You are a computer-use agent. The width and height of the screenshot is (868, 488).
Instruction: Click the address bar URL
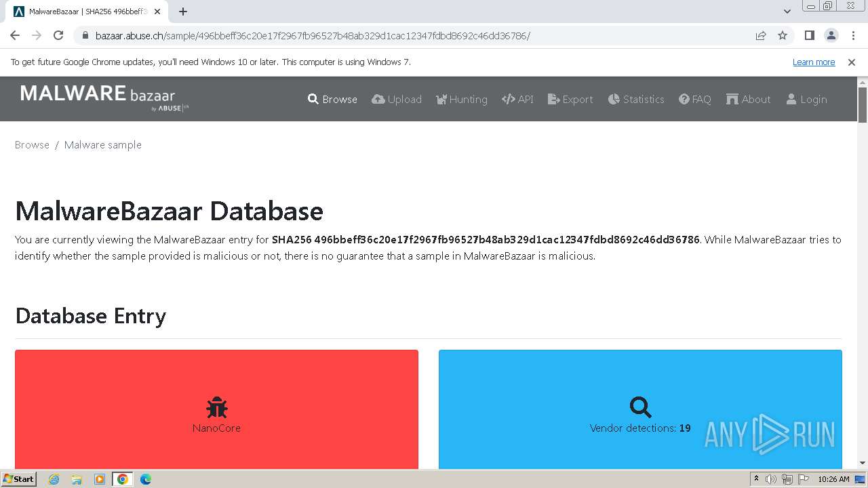point(313,36)
